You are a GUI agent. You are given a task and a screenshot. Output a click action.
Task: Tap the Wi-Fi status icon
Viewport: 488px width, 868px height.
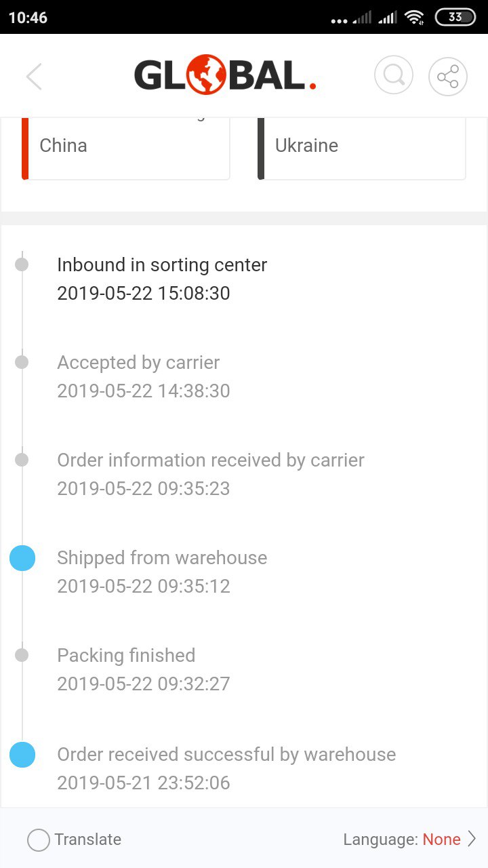[x=414, y=18]
